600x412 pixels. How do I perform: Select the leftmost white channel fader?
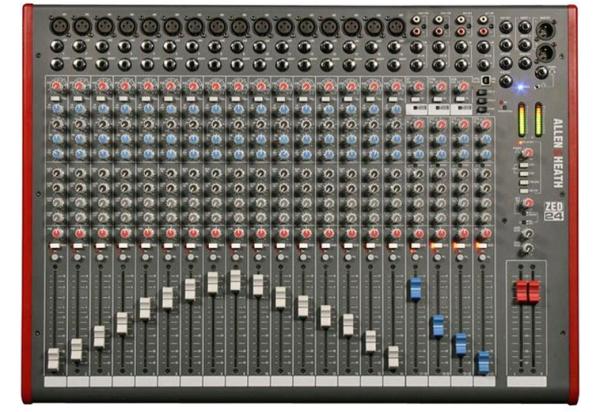[x=53, y=360]
